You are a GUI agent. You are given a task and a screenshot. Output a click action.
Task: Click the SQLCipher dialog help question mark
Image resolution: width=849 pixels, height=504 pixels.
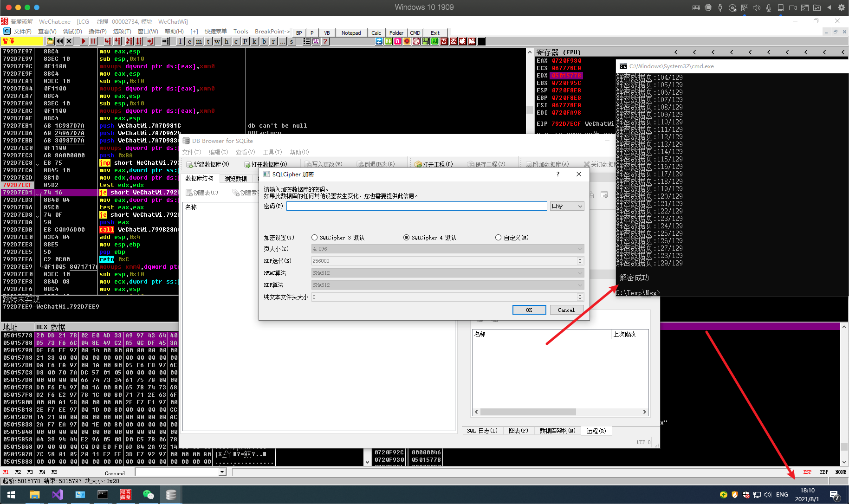558,174
